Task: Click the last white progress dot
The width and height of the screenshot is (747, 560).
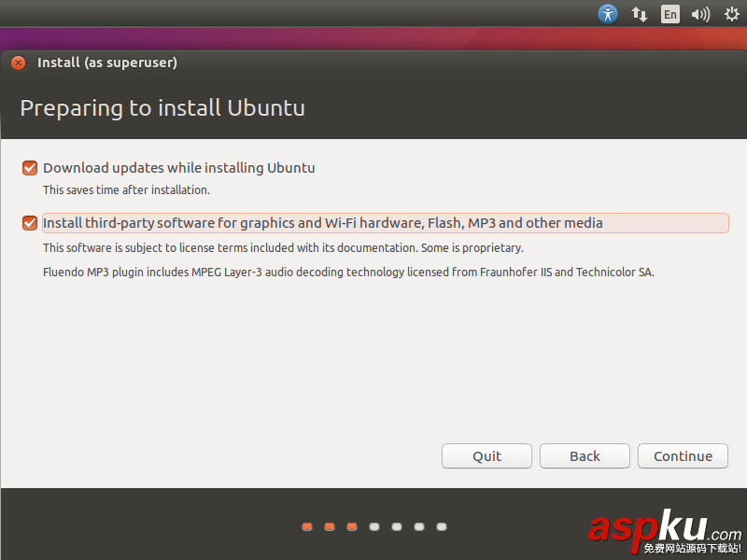Action: pyautogui.click(x=442, y=526)
